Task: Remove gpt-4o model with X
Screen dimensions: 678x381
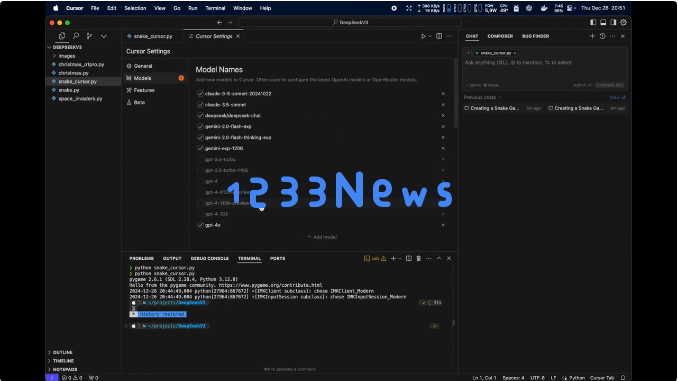Action: point(443,225)
